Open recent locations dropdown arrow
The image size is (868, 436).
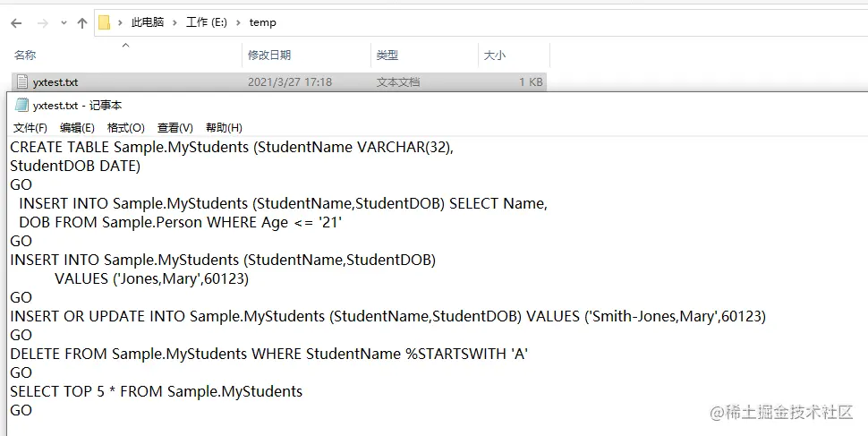click(x=64, y=23)
